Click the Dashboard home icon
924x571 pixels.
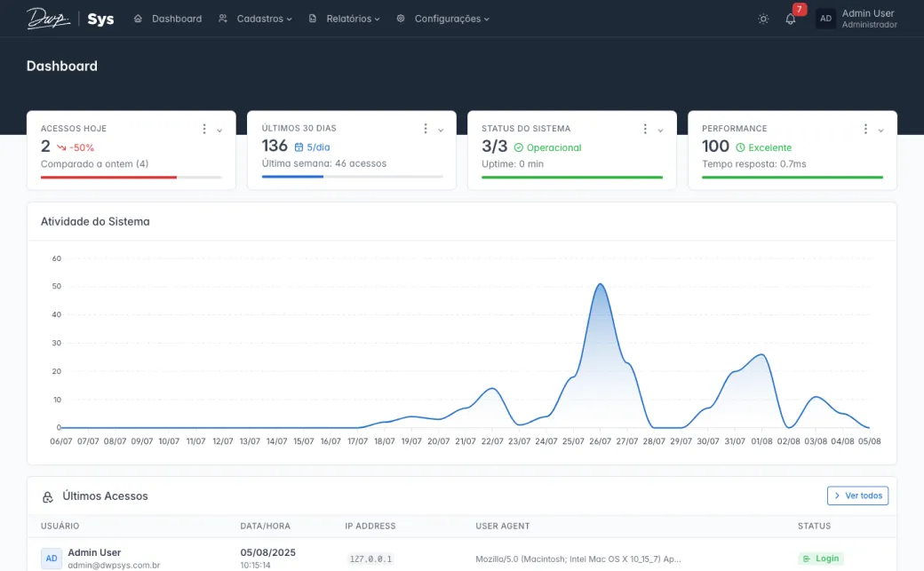coord(138,18)
